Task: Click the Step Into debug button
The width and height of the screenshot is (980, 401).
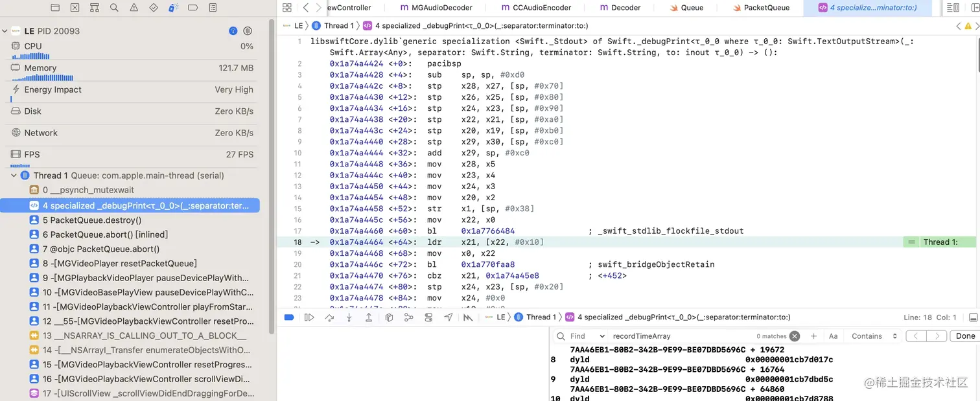Action: click(349, 317)
